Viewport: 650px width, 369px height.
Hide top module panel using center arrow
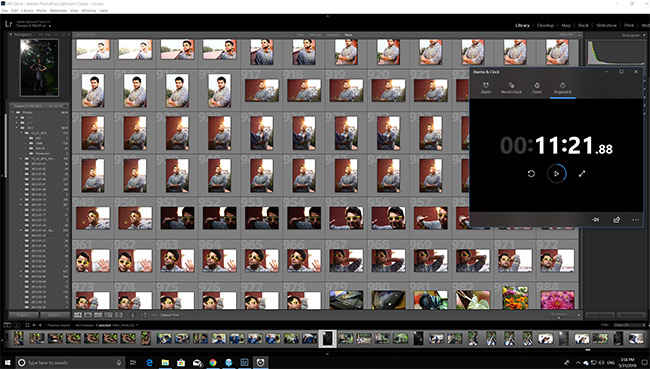coord(327,16)
